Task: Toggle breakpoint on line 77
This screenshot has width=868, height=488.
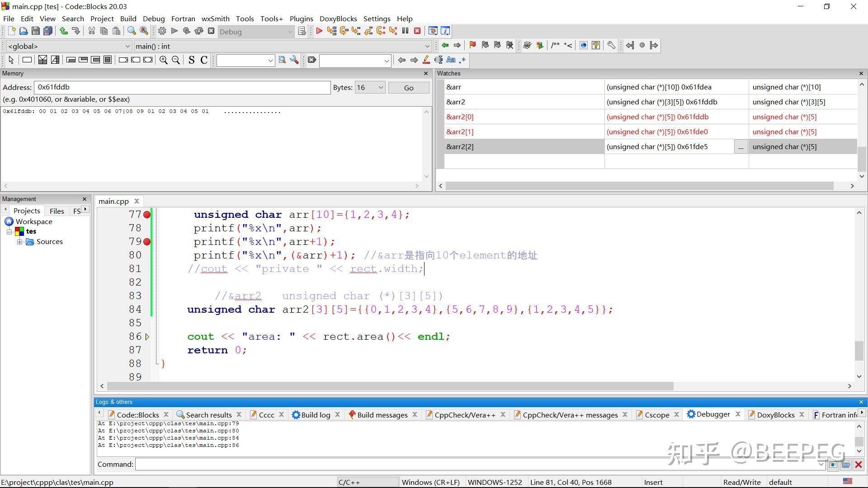Action: tap(147, 215)
